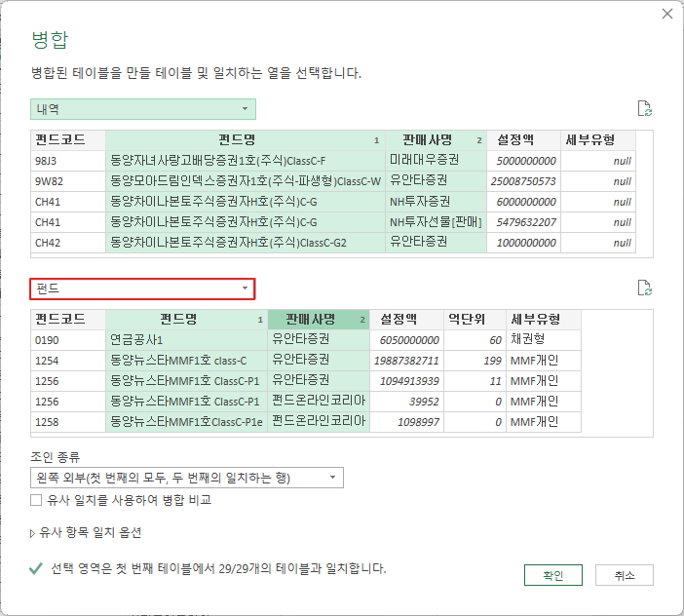
Task: Select 펀드명 column header in 펀드 table
Action: click(186, 320)
